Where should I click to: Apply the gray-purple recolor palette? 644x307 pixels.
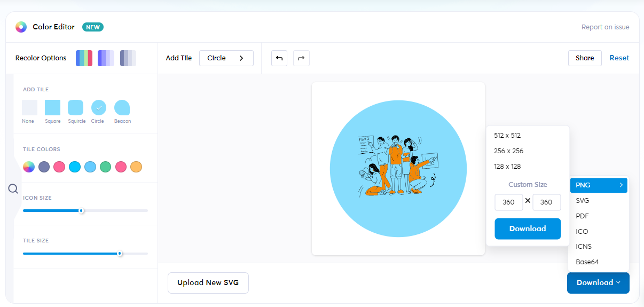tap(128, 58)
